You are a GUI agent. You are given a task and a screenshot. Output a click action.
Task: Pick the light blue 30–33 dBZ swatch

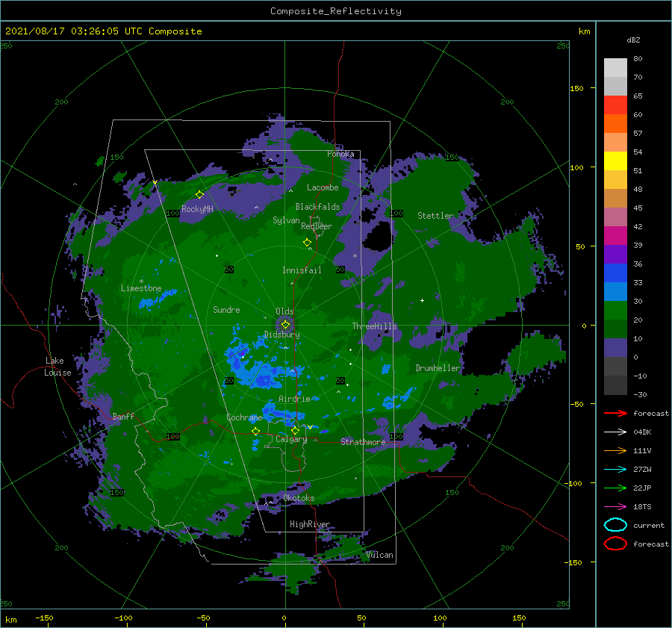point(615,292)
